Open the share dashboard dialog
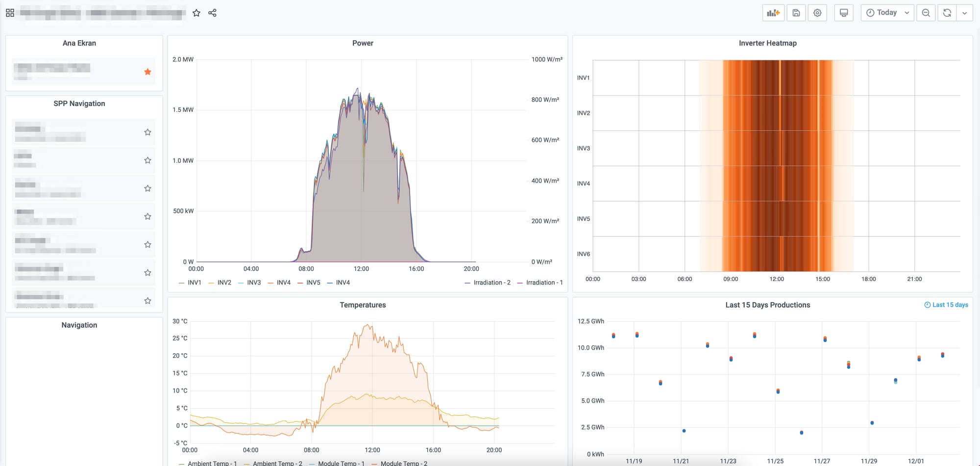The height and width of the screenshot is (466, 980). click(x=212, y=13)
